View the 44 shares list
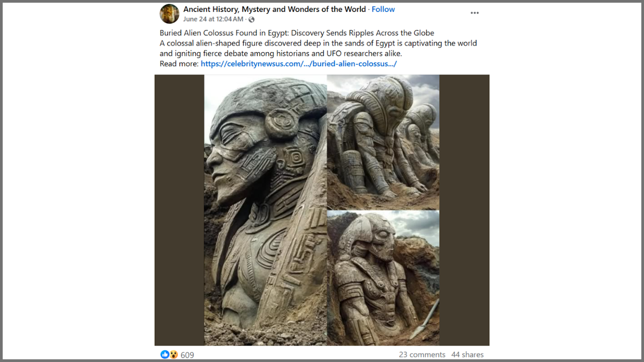 pos(467,354)
